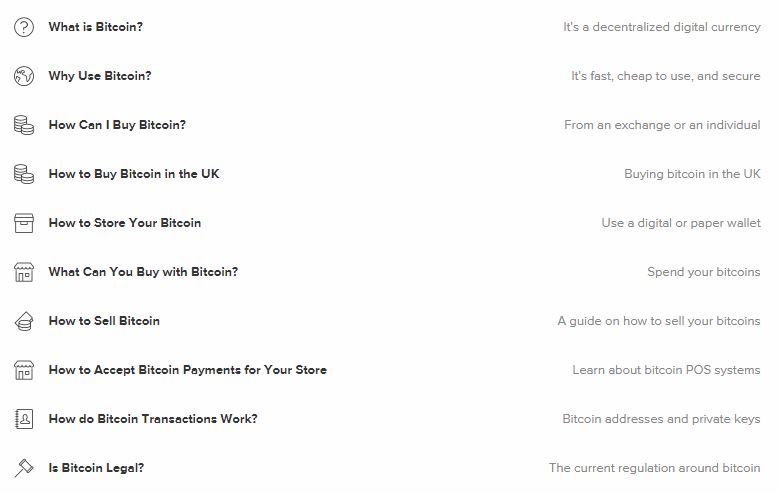The width and height of the screenshot is (778, 493).
Task: Click the gavel icon next to Is Bitcoin Legal
Action: (x=24, y=468)
